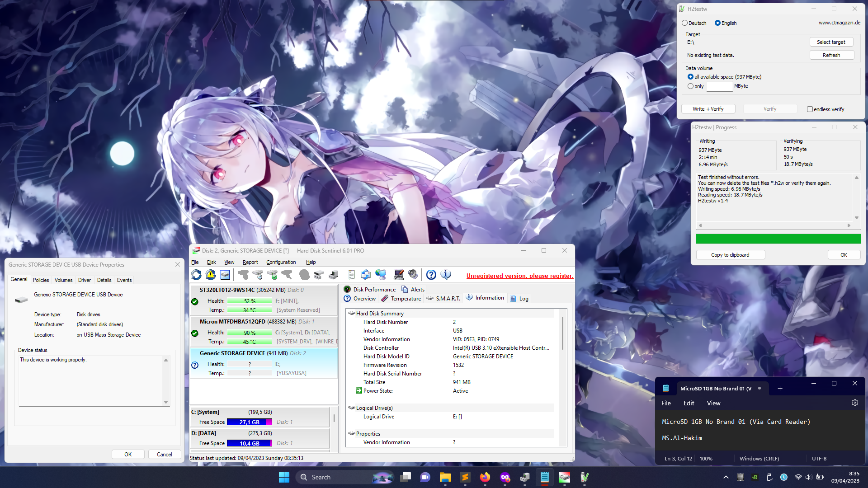
Task: Click the Select target button in H2testw
Action: pyautogui.click(x=831, y=42)
